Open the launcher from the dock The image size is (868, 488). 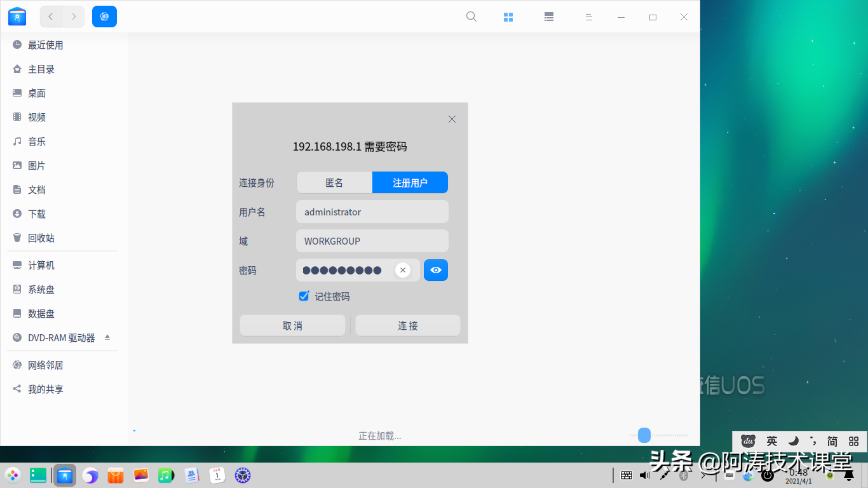(13, 475)
